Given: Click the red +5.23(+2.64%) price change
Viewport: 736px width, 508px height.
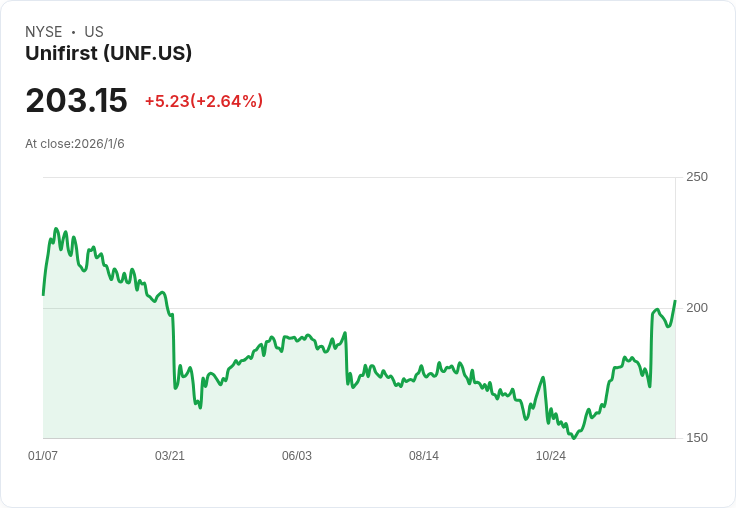Looking at the screenshot, I should pyautogui.click(x=203, y=101).
